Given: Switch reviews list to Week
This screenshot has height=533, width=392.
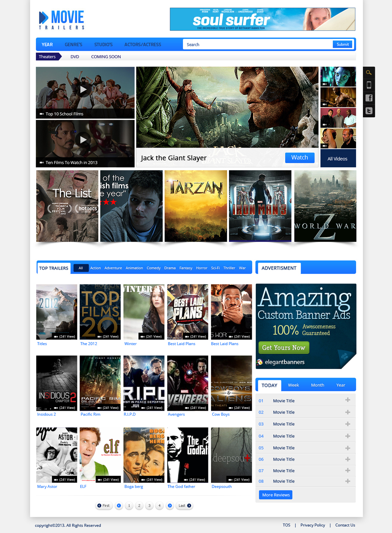Looking at the screenshot, I should 294,385.
